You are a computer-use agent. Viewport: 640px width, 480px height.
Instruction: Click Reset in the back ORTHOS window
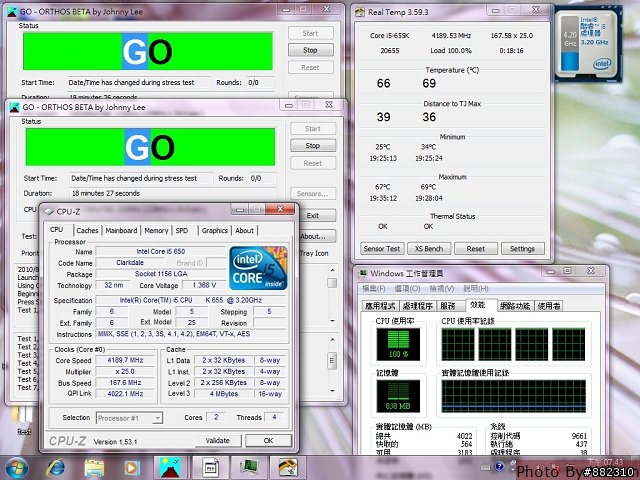click(311, 67)
